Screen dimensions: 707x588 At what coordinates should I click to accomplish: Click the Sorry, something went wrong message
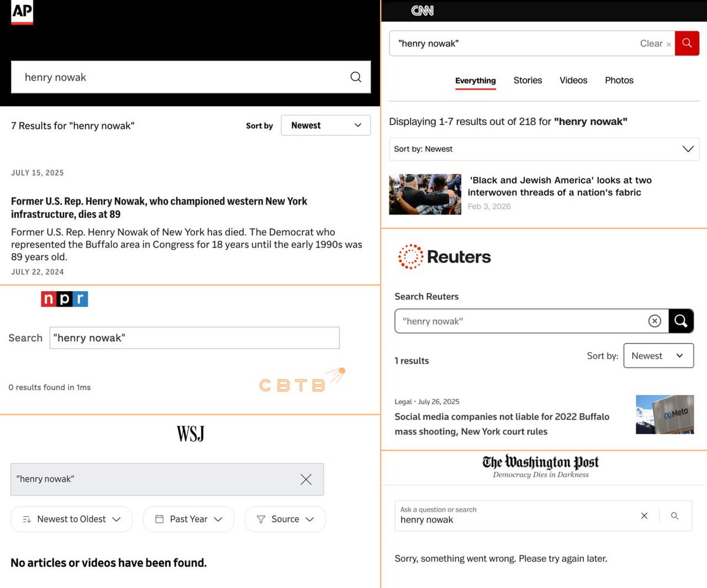[501, 559]
